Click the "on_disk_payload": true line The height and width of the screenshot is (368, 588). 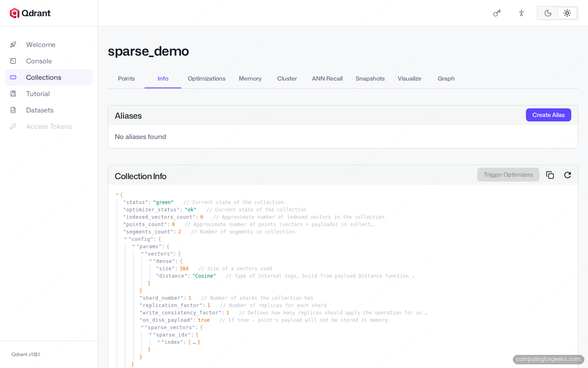point(175,320)
